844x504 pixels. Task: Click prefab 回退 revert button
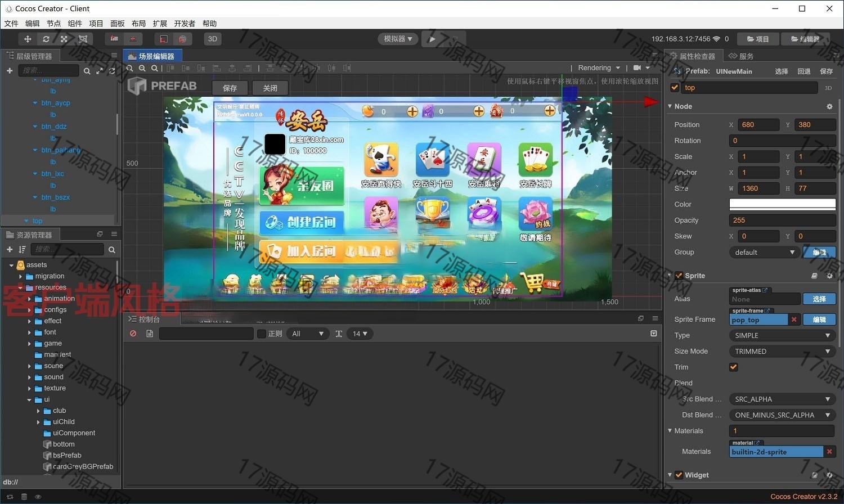pyautogui.click(x=804, y=71)
